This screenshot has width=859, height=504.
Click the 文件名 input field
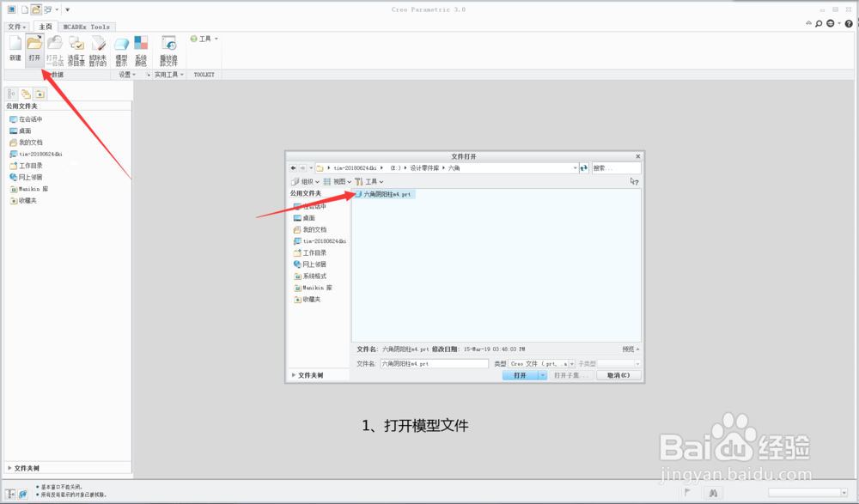[434, 364]
